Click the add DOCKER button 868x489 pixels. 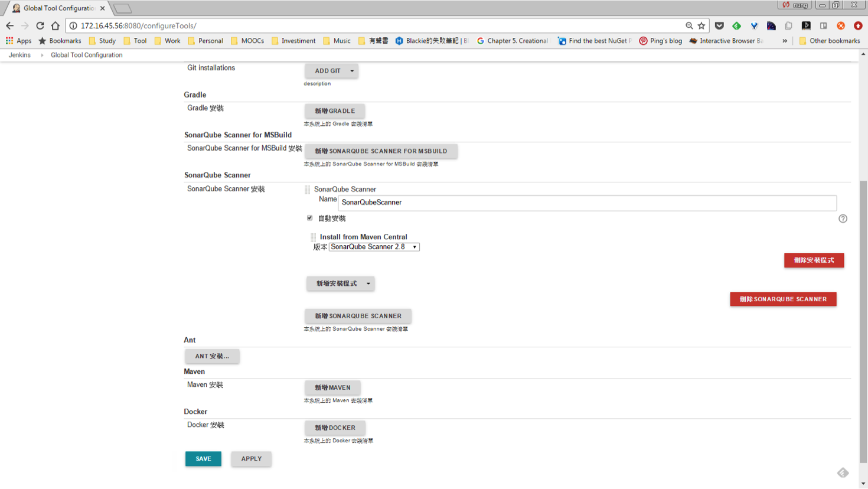point(335,428)
